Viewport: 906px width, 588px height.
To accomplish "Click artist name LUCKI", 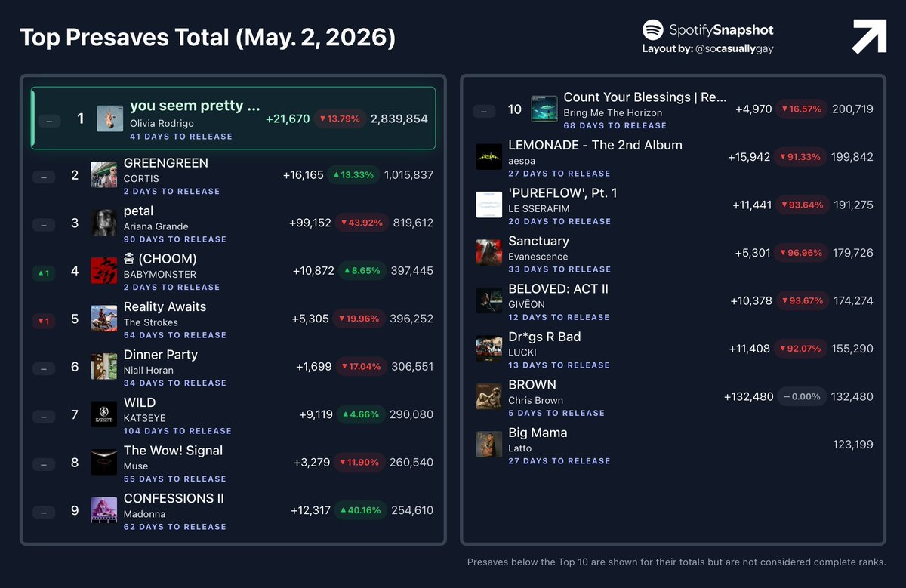I will 522,352.
